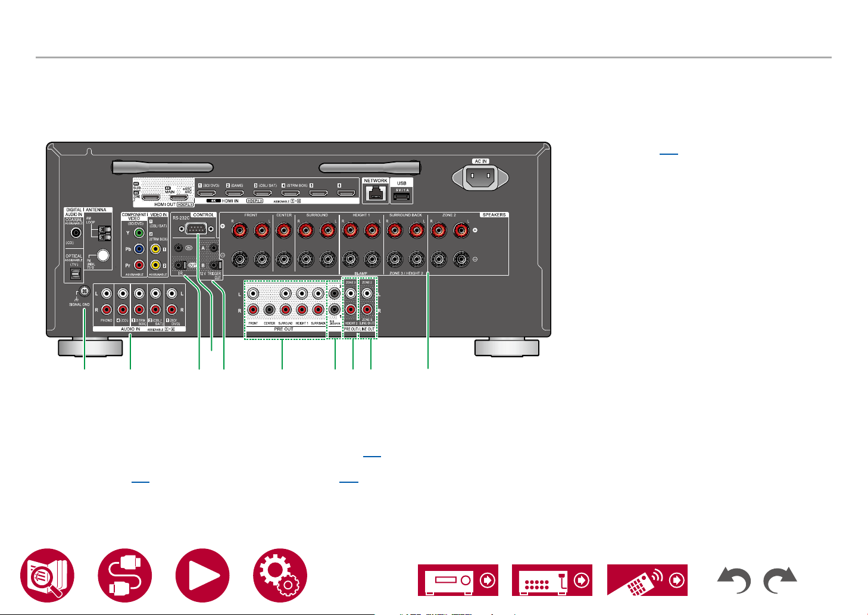The height and width of the screenshot is (615, 868).
Task: Click the SIGNAL GND screw terminal
Action: [x=84, y=291]
